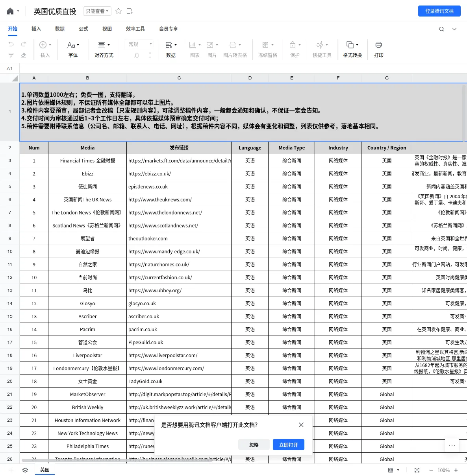Open the 数据 tool in the toolbar
Image resolution: width=467 pixels, height=476 pixels.
coord(171,50)
